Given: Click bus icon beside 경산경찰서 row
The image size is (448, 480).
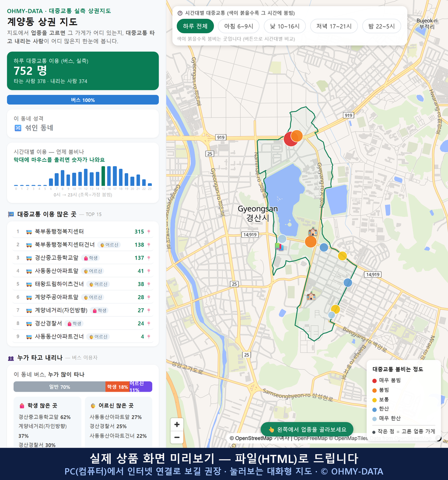Looking at the screenshot, I should [x=29, y=323].
